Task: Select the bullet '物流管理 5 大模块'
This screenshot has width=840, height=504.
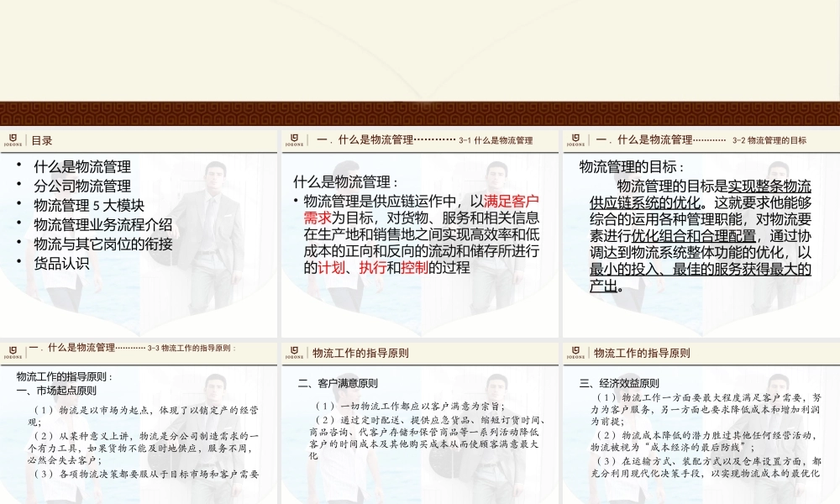Action: coord(89,205)
